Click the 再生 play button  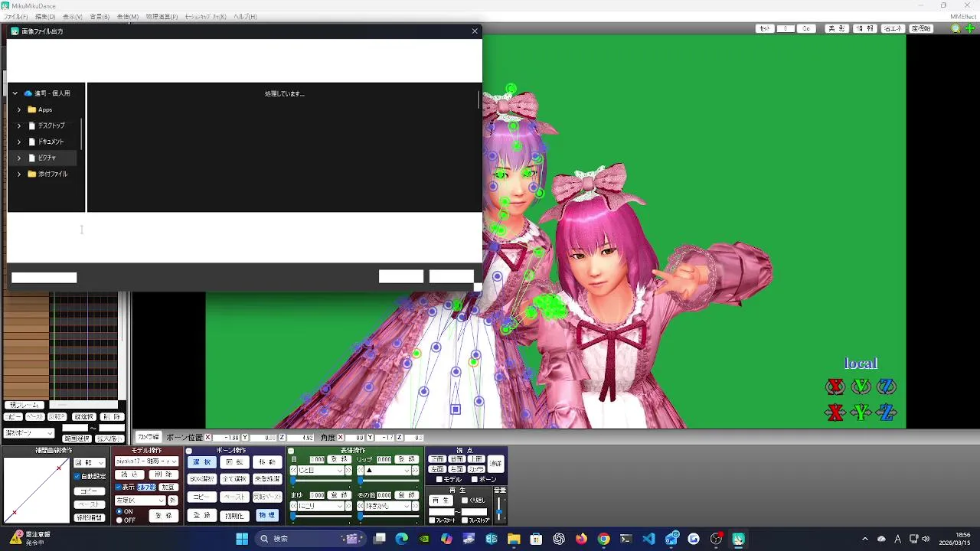pyautogui.click(x=441, y=500)
